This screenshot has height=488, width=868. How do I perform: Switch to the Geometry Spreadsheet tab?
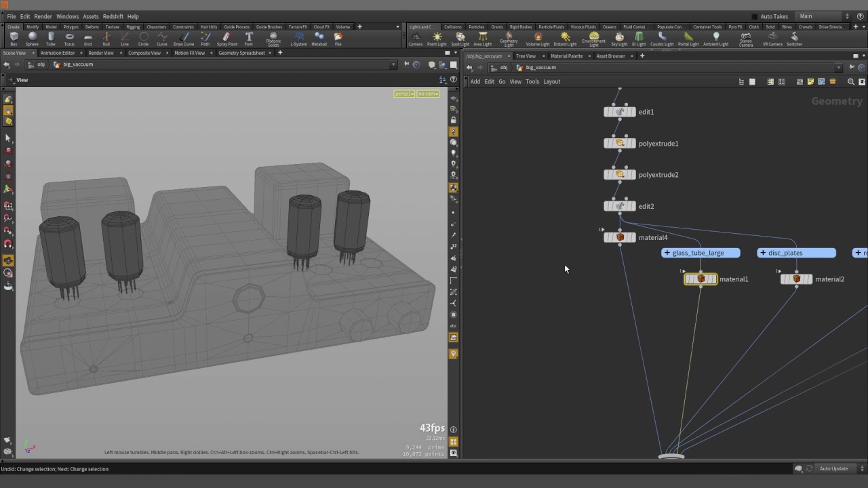click(241, 53)
